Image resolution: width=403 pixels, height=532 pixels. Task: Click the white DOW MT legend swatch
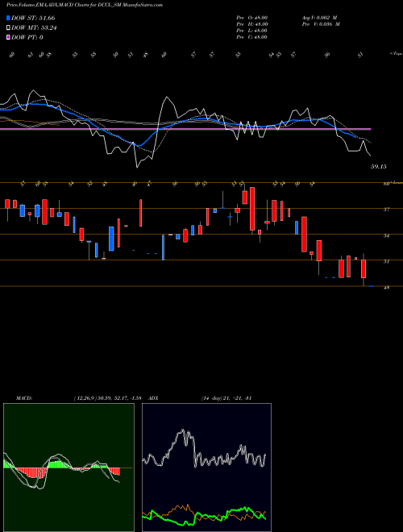[x=8, y=28]
